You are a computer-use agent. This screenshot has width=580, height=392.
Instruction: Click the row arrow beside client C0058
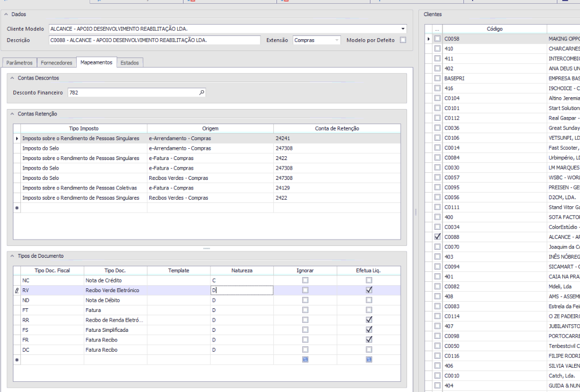[429, 39]
